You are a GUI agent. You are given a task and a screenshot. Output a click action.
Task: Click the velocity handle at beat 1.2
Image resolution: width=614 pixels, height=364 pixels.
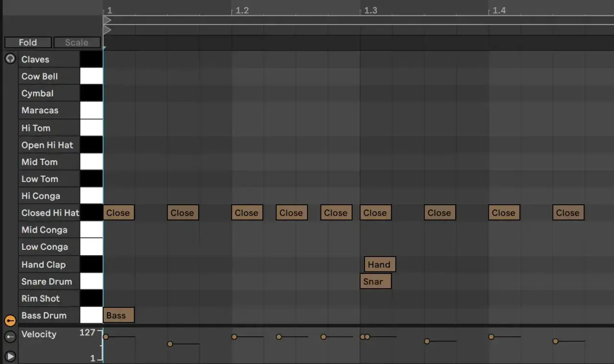tap(234, 337)
